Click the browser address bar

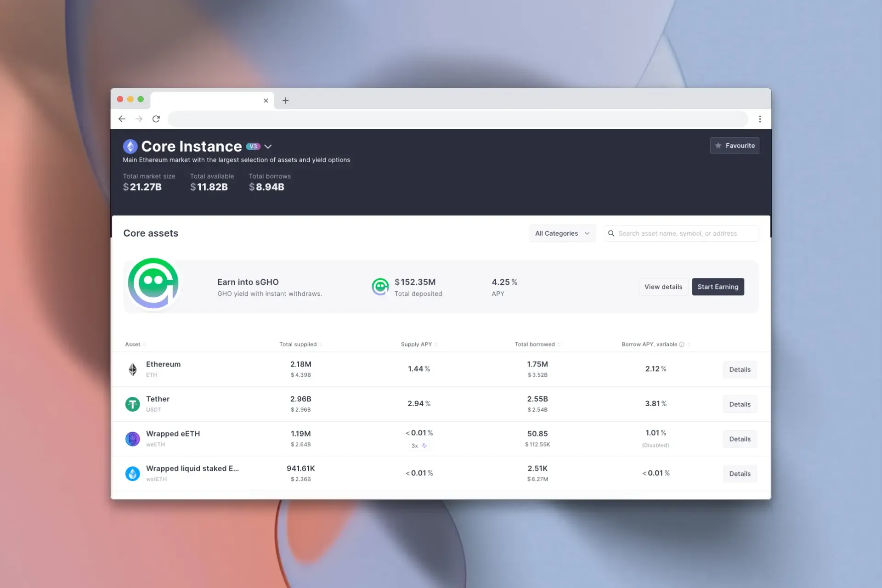coord(458,119)
